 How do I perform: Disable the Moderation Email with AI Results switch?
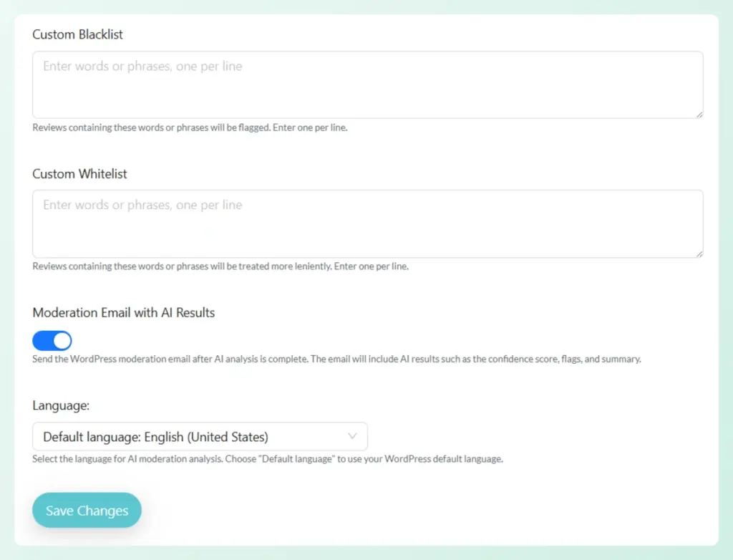52,340
